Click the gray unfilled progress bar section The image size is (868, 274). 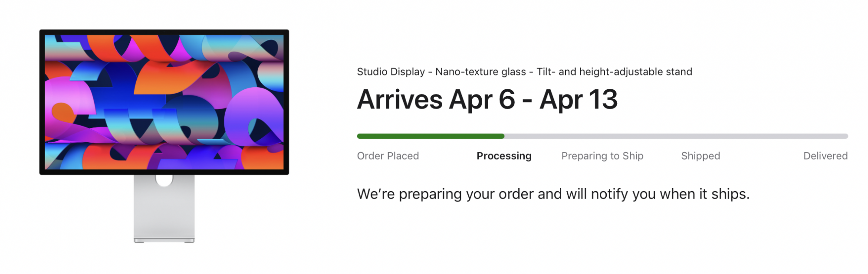click(x=675, y=136)
